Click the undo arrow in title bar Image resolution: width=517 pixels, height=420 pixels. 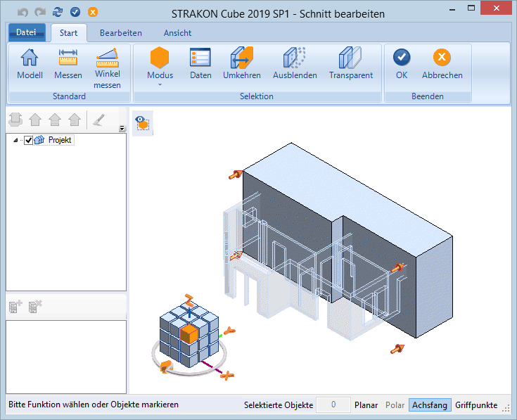(x=23, y=12)
